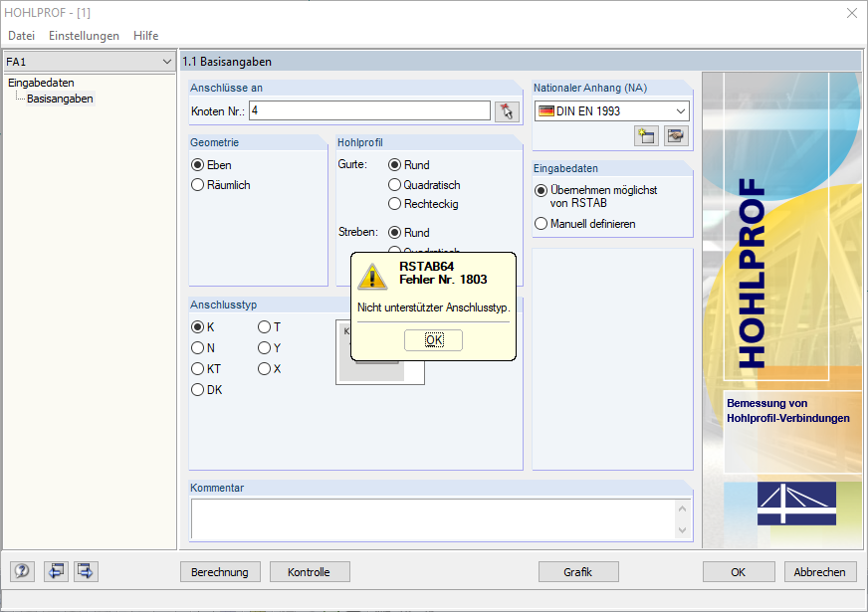Click the Grafik button
Screen dimensions: 868x612
[x=578, y=572]
